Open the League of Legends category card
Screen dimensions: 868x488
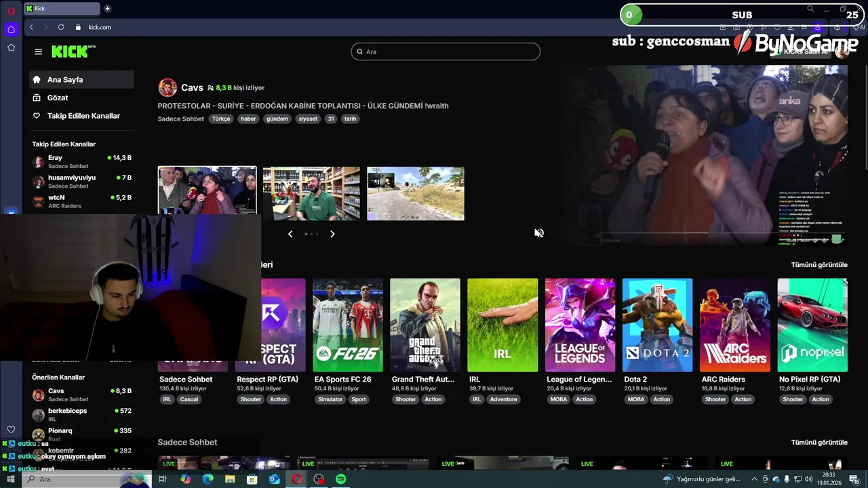pyautogui.click(x=580, y=325)
